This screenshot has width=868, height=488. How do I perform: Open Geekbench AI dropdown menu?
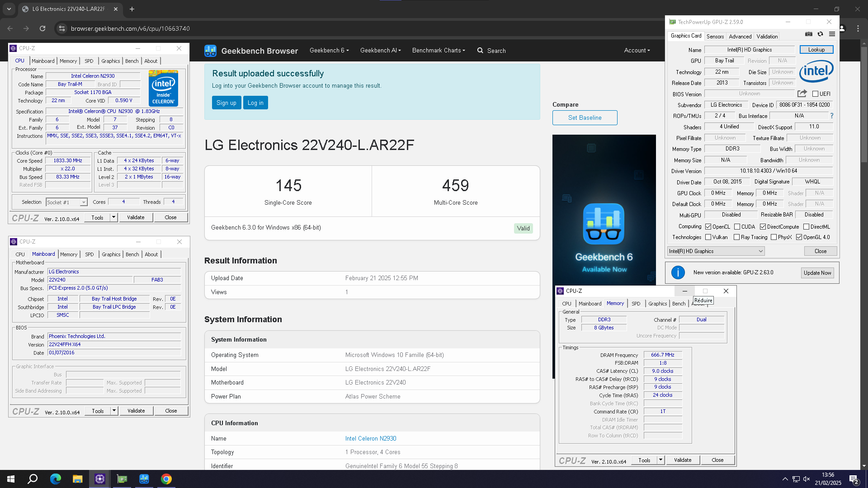381,51
